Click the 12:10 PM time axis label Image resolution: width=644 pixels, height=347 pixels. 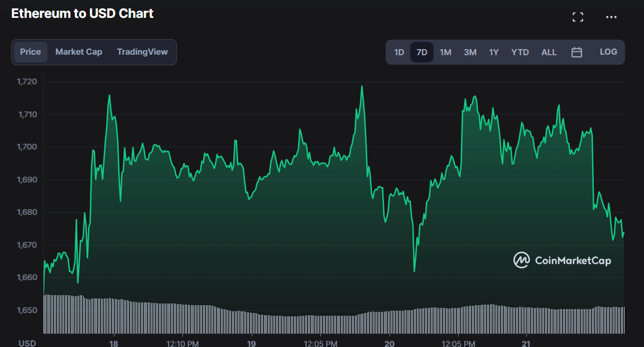(182, 343)
